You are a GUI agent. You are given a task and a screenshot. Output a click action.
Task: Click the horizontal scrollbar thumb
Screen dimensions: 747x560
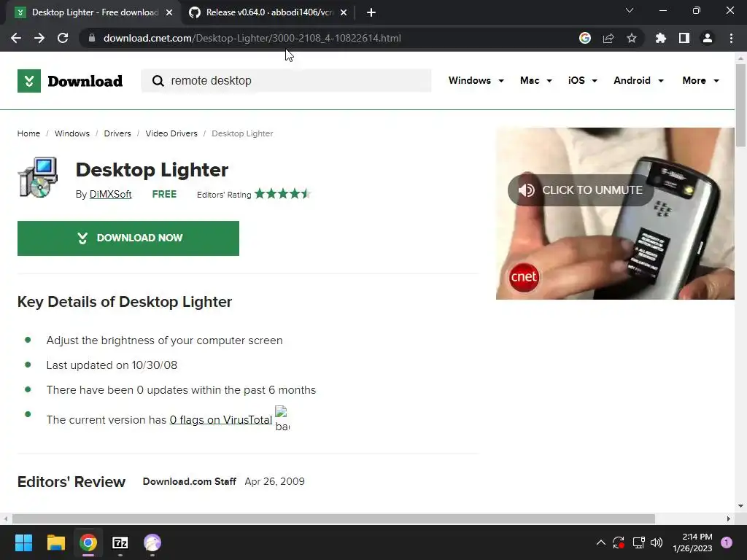[x=333, y=518]
